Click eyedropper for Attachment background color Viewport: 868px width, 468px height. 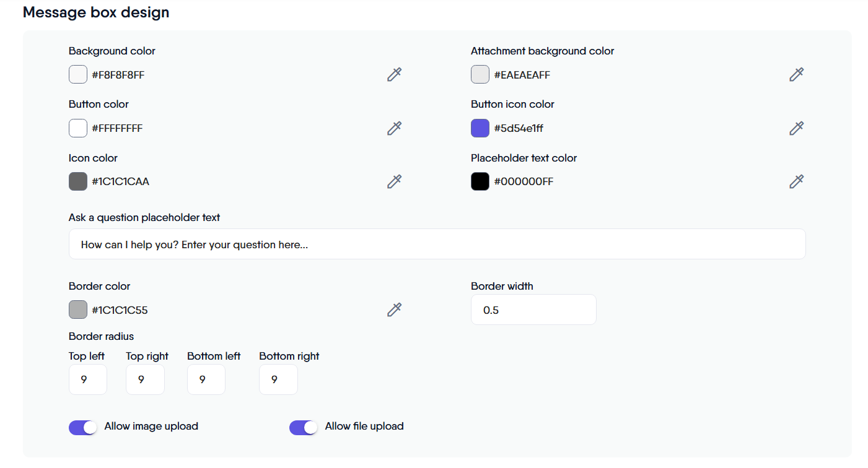796,75
